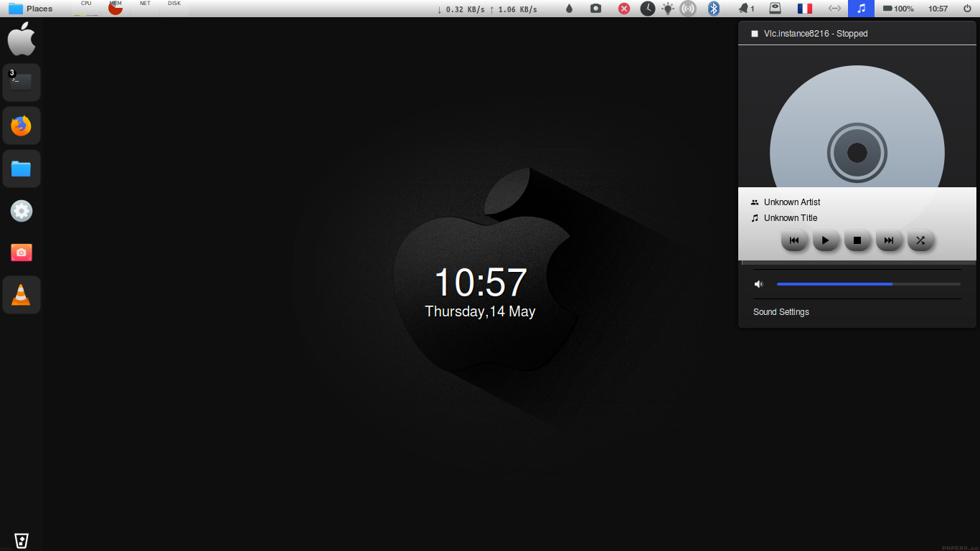This screenshot has height=551, width=980.
Task: Open the 10:57 panel clock calendar
Action: click(938, 9)
